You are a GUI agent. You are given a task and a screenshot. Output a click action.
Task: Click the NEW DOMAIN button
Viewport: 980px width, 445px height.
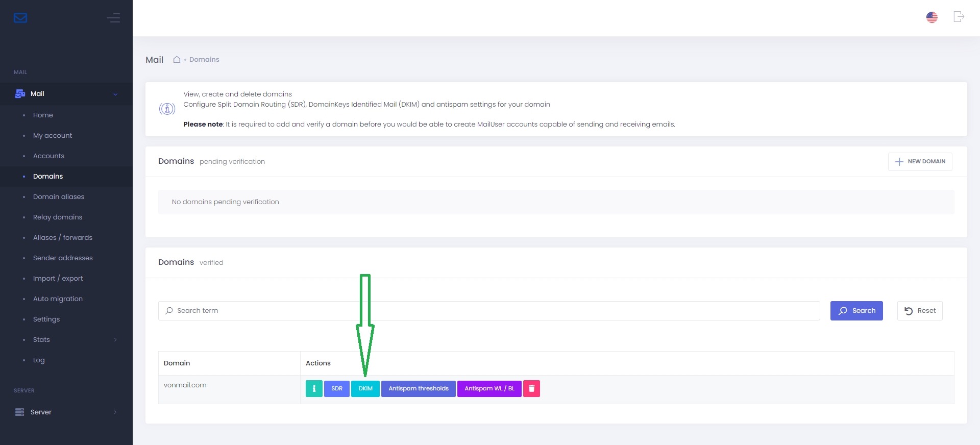pyautogui.click(x=920, y=161)
